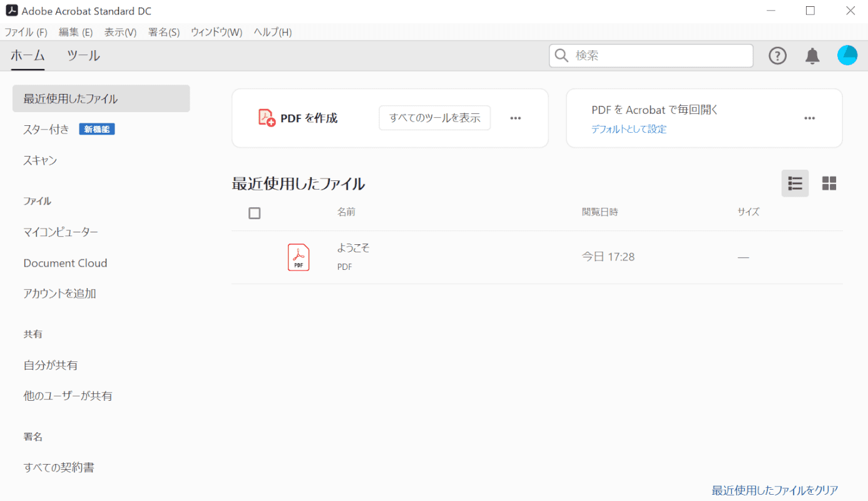This screenshot has height=501, width=868.
Task: Click the 新機能 badge
Action: 96,129
